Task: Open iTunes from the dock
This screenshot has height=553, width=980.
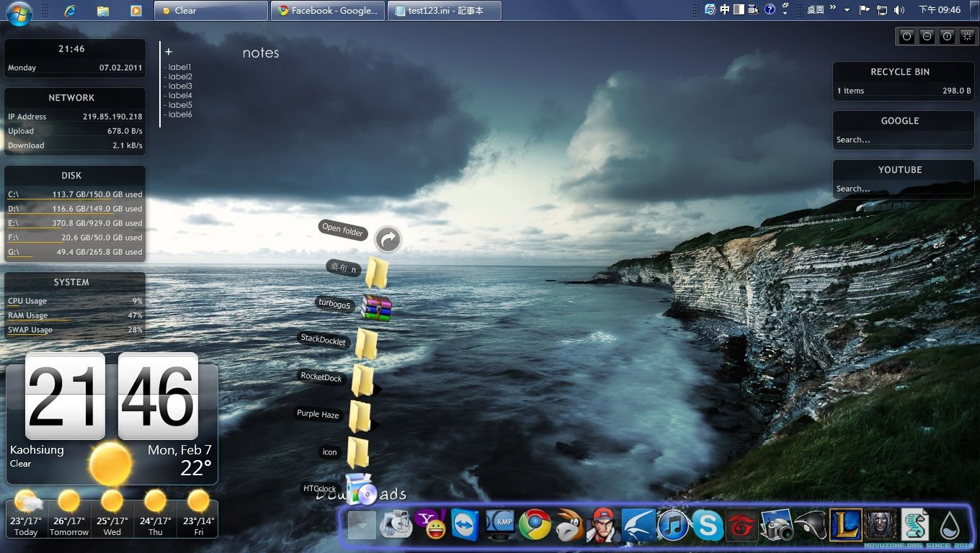Action: click(x=673, y=525)
